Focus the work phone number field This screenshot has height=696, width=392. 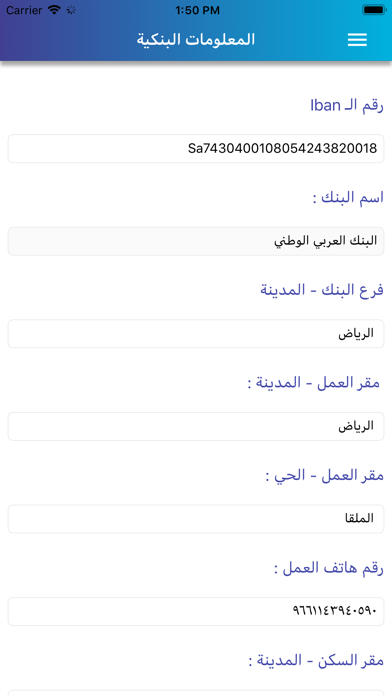coord(196,611)
